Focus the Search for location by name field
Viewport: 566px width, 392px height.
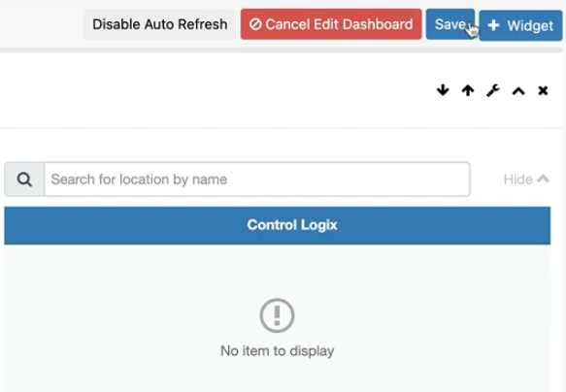(x=257, y=180)
